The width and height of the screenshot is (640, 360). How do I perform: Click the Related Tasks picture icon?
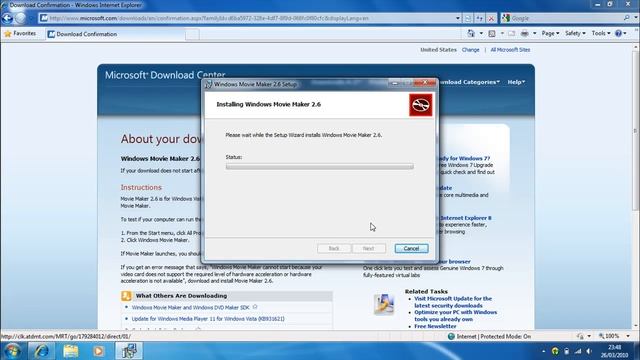tap(384, 304)
